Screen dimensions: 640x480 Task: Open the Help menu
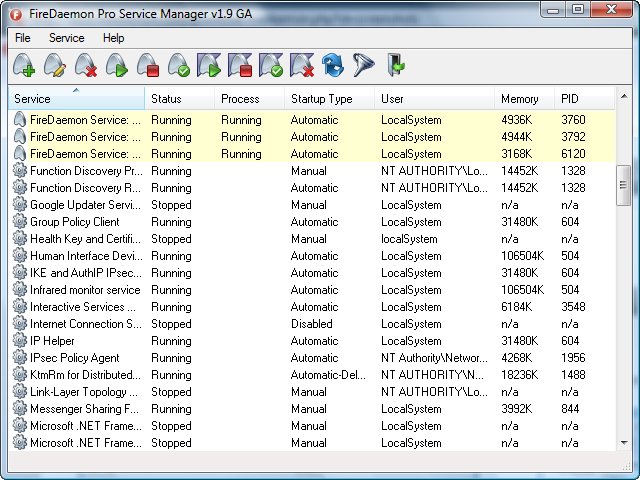click(x=113, y=38)
